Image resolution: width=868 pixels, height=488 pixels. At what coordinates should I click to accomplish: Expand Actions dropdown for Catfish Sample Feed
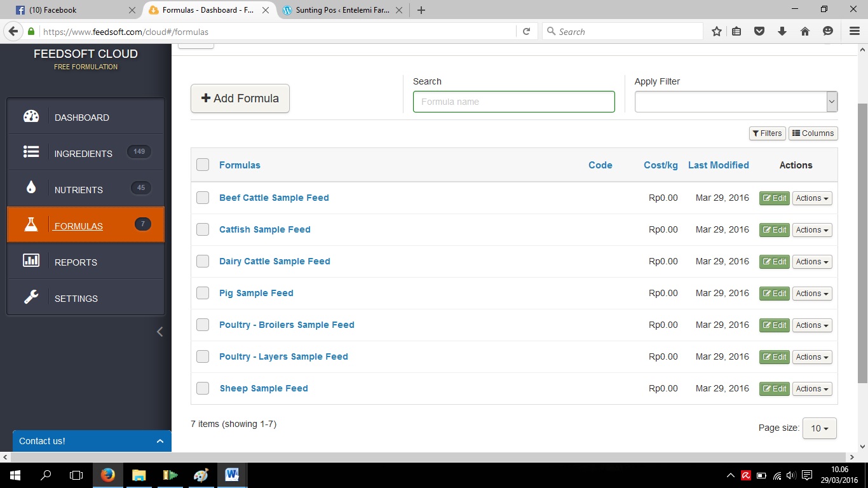coord(812,230)
